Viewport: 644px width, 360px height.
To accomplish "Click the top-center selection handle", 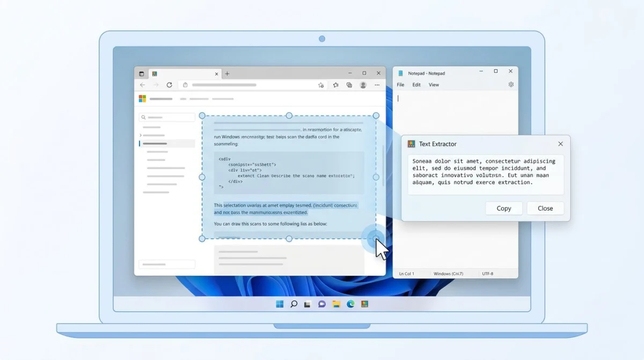I will 289,116.
